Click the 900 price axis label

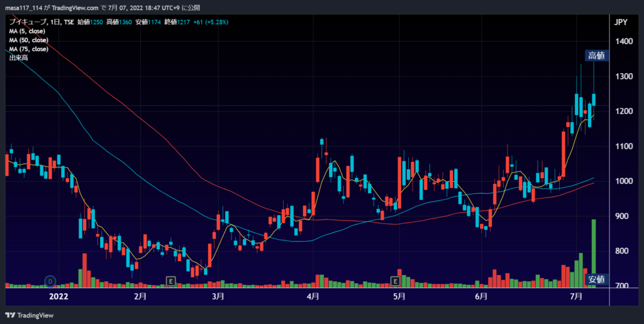tap(623, 216)
